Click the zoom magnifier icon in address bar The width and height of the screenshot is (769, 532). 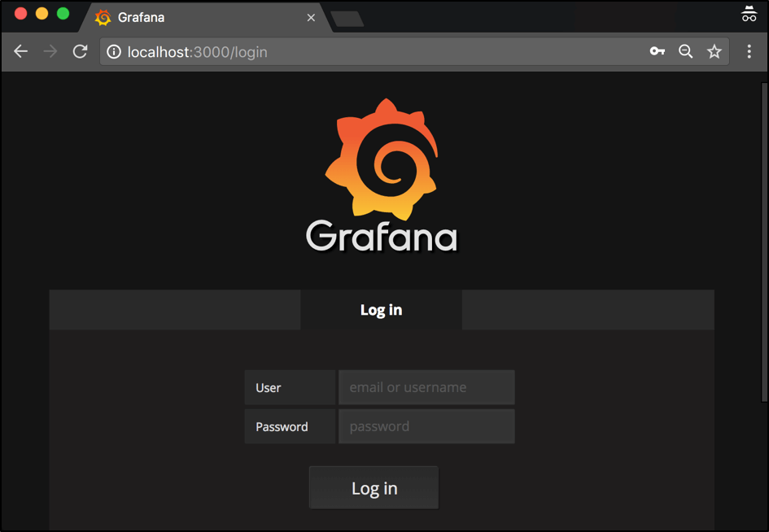pos(686,51)
